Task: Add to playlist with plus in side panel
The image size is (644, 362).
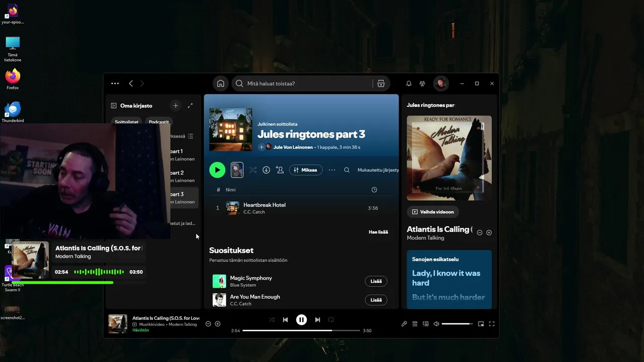Action: [x=489, y=233]
